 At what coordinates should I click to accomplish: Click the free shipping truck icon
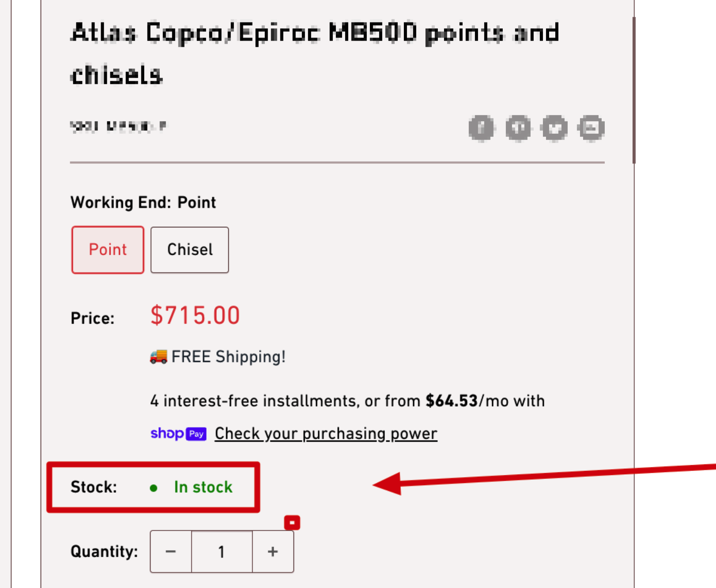158,356
